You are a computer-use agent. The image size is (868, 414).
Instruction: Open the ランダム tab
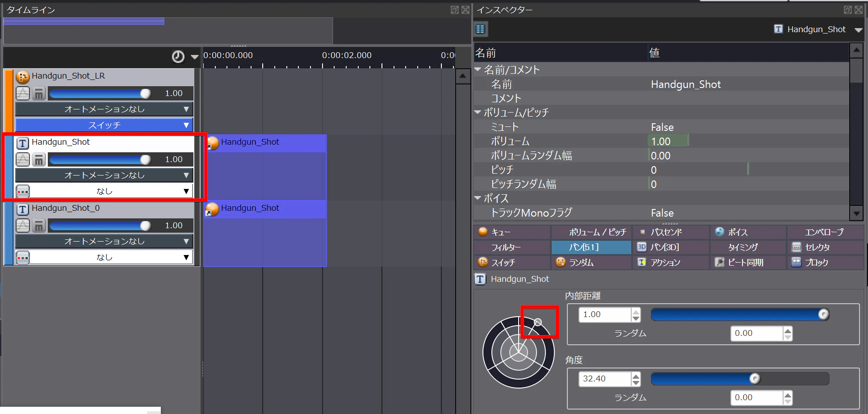tap(591, 263)
